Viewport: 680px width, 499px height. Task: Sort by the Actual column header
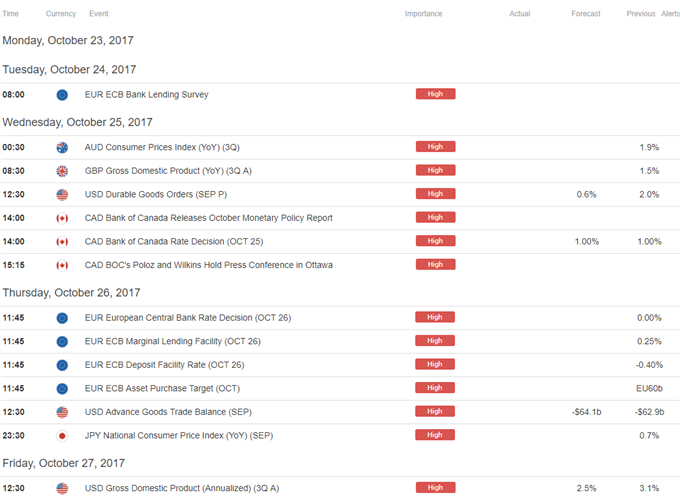click(520, 14)
